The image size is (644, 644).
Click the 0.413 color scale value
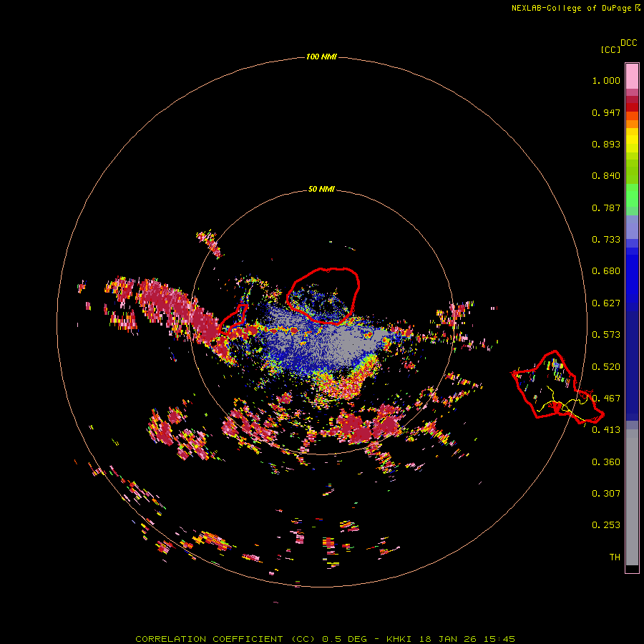[606, 430]
